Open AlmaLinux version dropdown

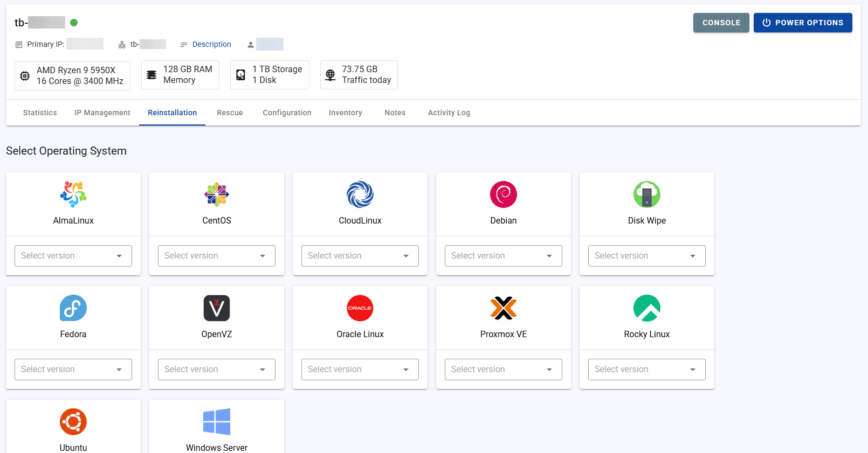pyautogui.click(x=73, y=256)
